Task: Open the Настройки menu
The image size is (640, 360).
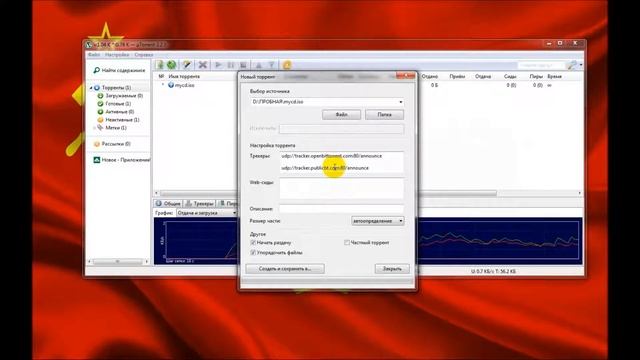Action: 117,55
